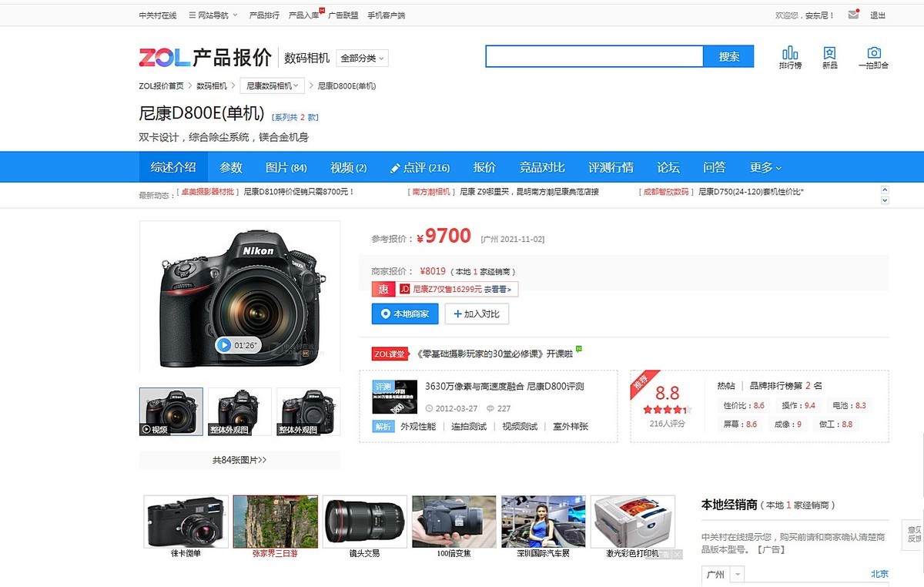924x587 pixels.
Task: Expand the 尼康数码相机 breadcrumb dropdown
Action: coord(273,86)
